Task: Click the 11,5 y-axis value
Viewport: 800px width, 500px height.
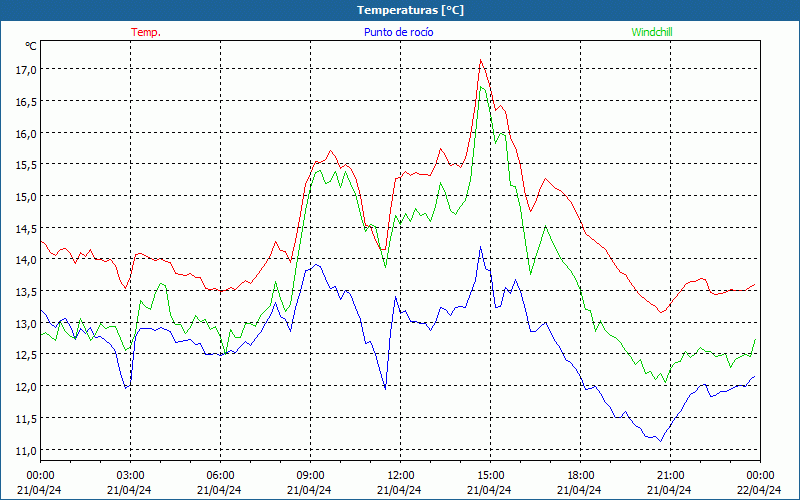Action: (26, 418)
